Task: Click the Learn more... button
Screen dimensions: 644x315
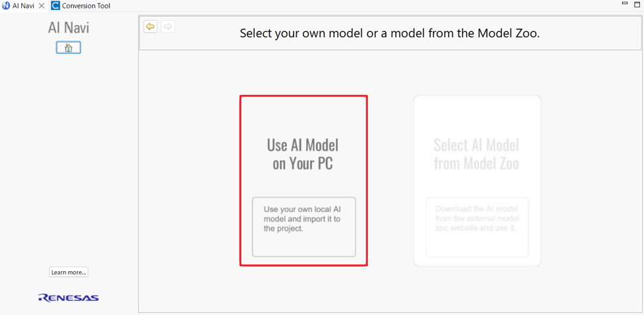Action: point(68,272)
